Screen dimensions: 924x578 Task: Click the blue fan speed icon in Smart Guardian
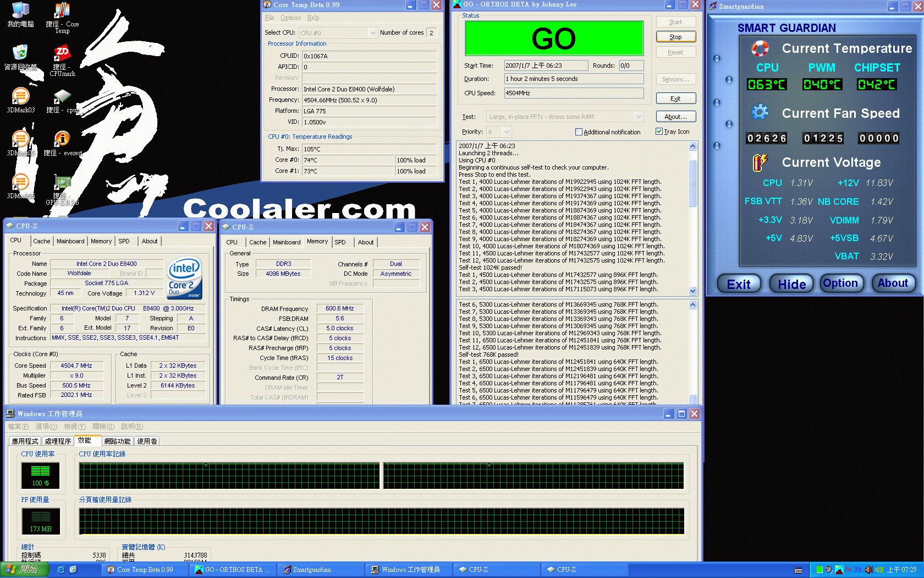tap(760, 112)
